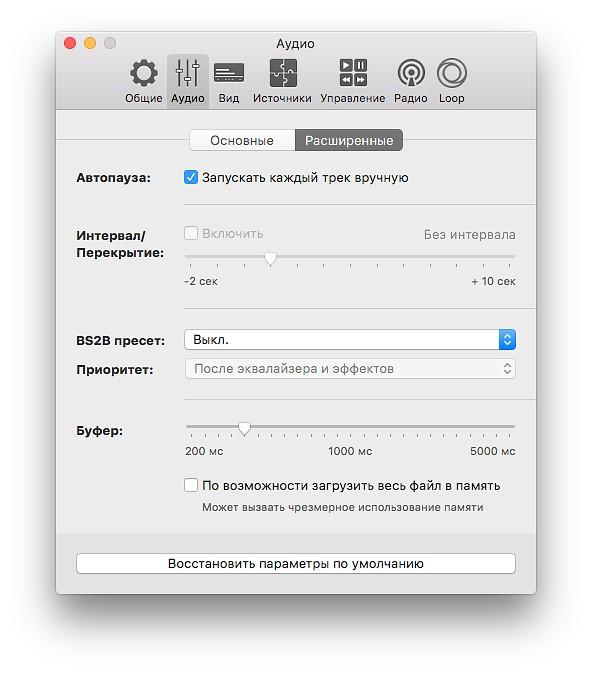Click the 200 мс buffer label

204,451
